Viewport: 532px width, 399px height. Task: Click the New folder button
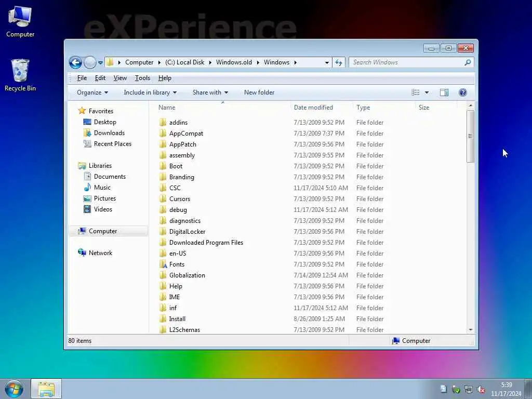tap(259, 92)
